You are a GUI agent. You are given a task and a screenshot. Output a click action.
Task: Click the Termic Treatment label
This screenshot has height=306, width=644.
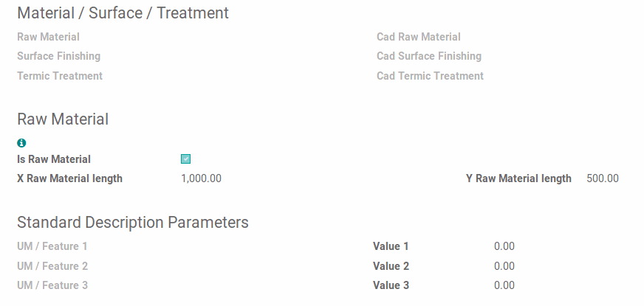pos(60,76)
